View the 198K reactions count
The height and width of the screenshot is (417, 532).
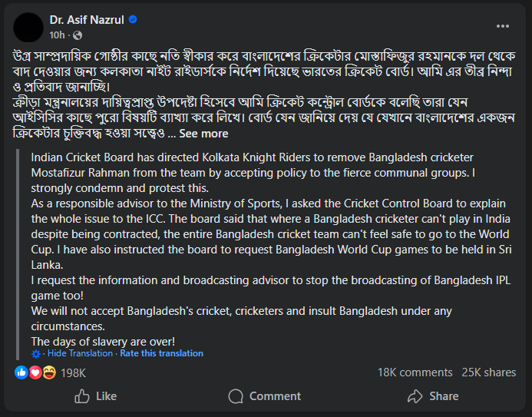point(73,372)
